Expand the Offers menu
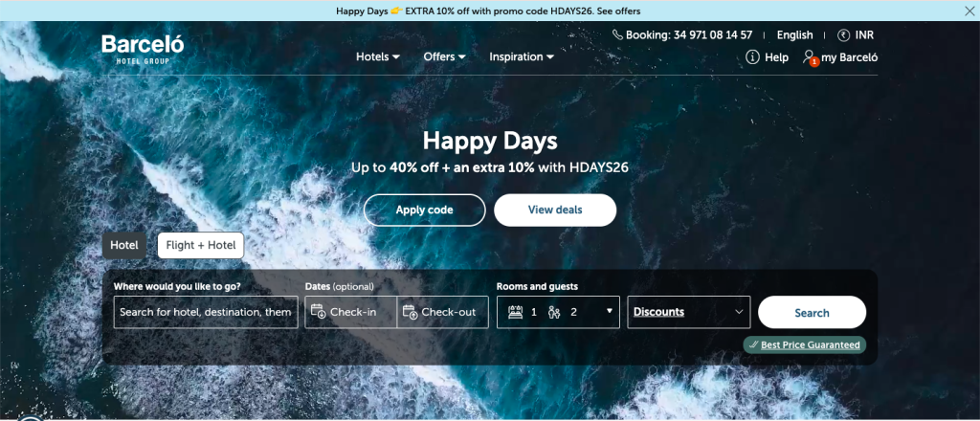The image size is (980, 421). click(444, 56)
